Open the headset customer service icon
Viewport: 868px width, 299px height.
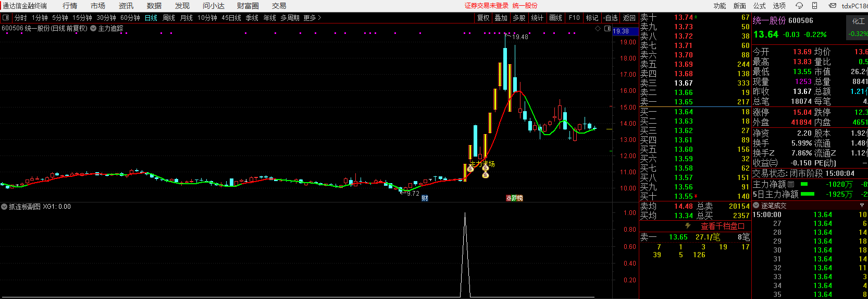click(799, 6)
